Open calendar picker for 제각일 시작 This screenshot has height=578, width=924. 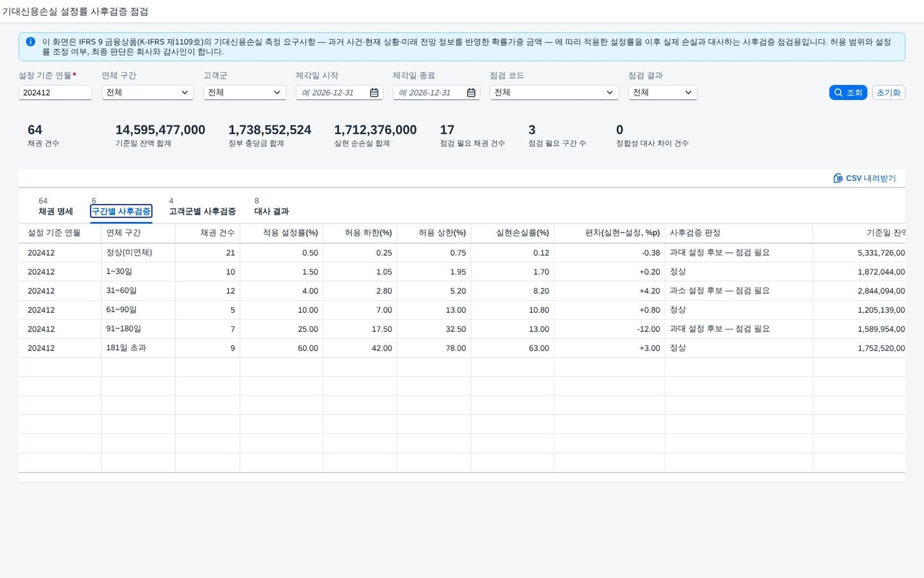(x=374, y=92)
